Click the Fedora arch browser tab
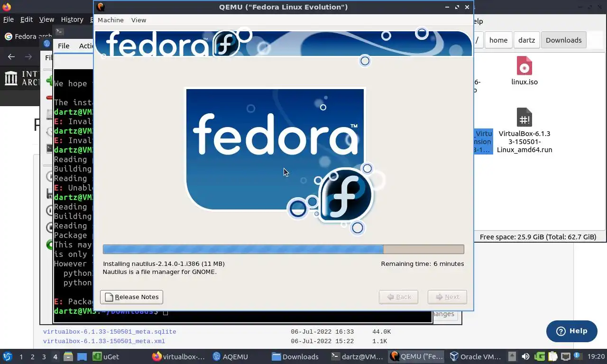607x364 pixels. [x=28, y=36]
